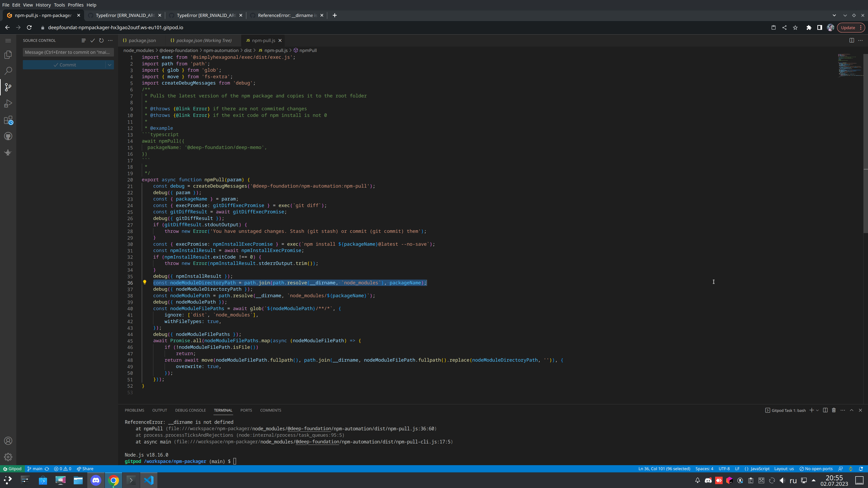Open the Run and Debug view
868x488 pixels.
(x=8, y=104)
